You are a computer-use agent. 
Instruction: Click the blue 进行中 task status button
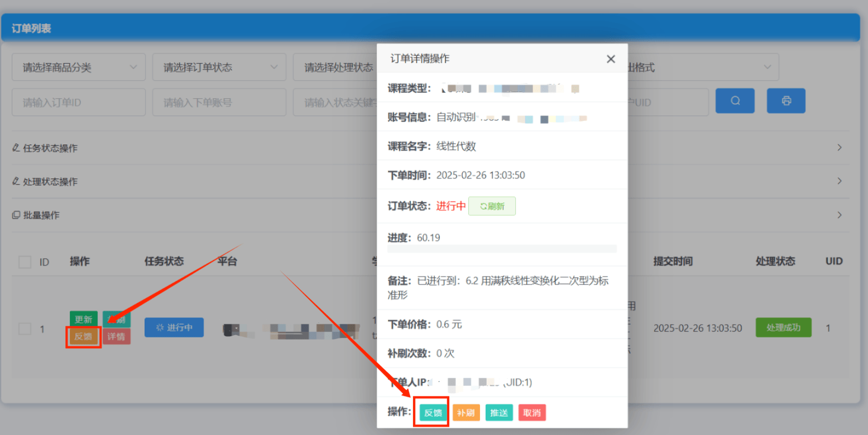174,327
